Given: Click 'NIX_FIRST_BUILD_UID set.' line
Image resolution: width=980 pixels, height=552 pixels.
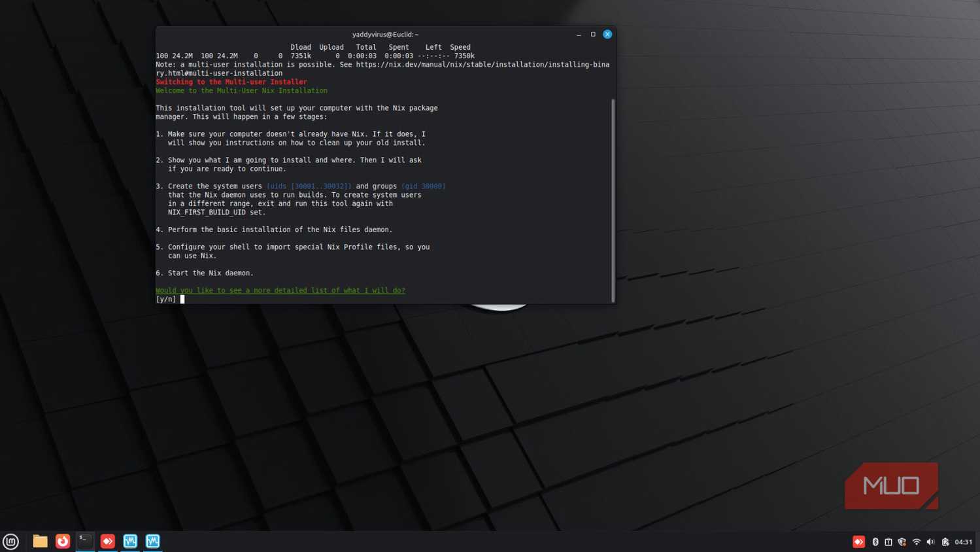Looking at the screenshot, I should coord(216,213).
